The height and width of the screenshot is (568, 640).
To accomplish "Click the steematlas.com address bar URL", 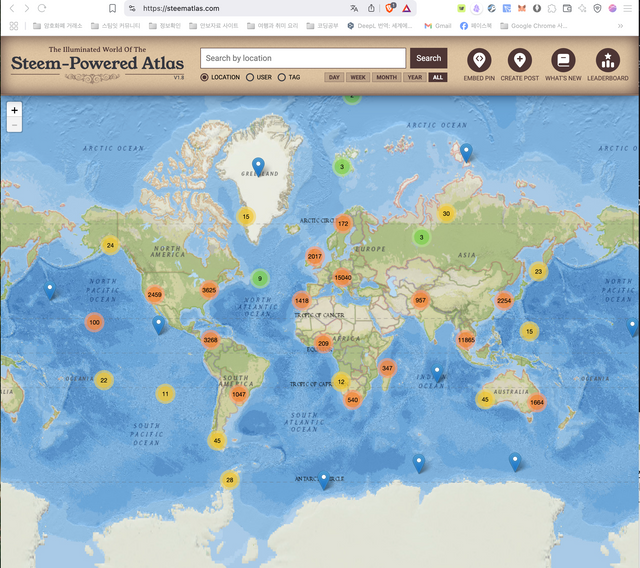I will click(x=181, y=8).
